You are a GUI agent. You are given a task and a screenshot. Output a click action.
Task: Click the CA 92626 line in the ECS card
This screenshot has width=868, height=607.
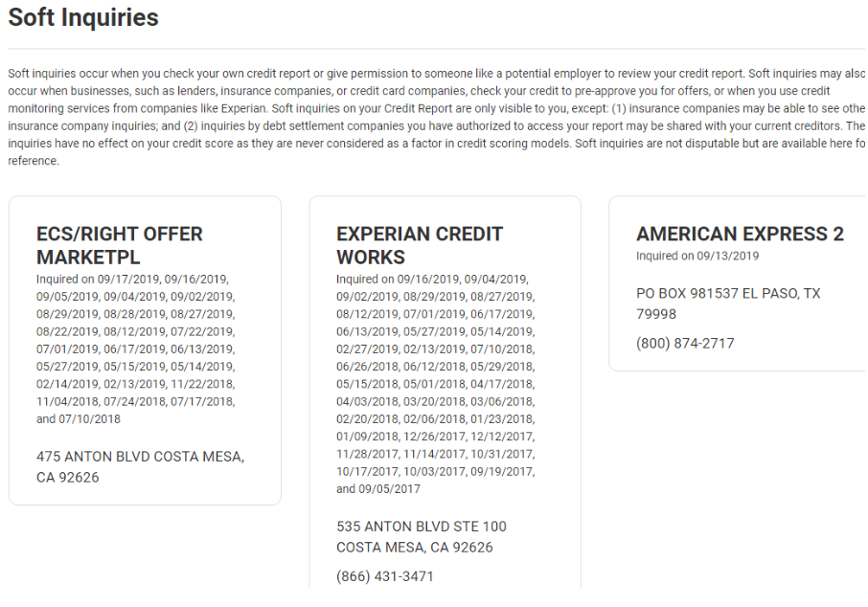pos(67,478)
